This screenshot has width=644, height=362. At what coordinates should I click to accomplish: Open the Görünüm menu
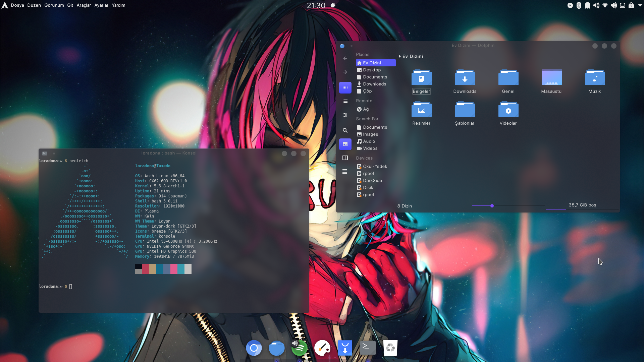(x=54, y=5)
